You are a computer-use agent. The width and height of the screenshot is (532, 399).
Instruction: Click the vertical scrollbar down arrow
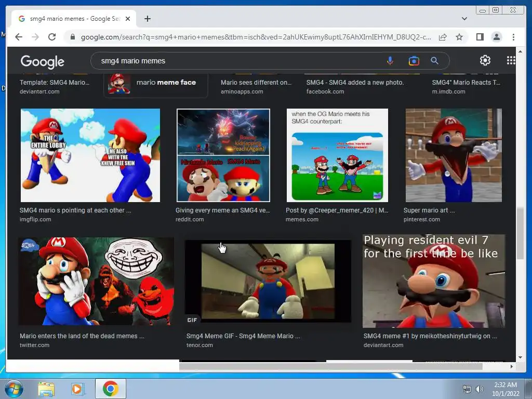[520, 357]
